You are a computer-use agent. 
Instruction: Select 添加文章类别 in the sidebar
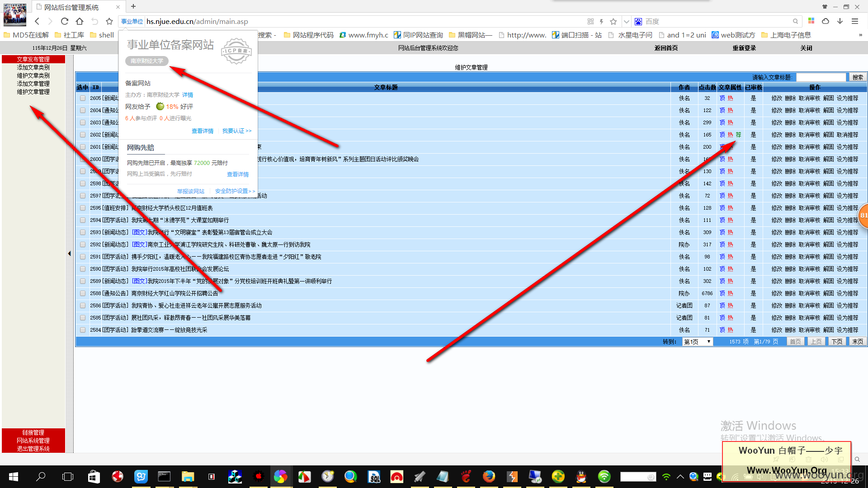tap(33, 67)
